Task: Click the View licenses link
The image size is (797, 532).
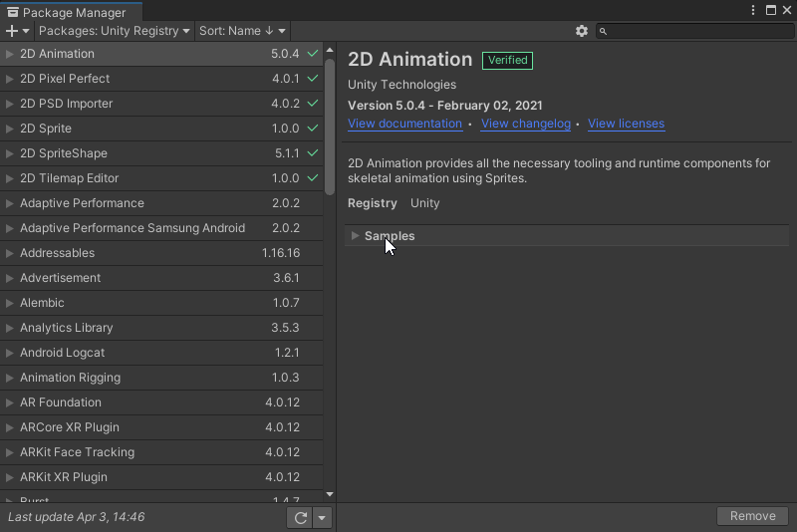Action: point(627,124)
